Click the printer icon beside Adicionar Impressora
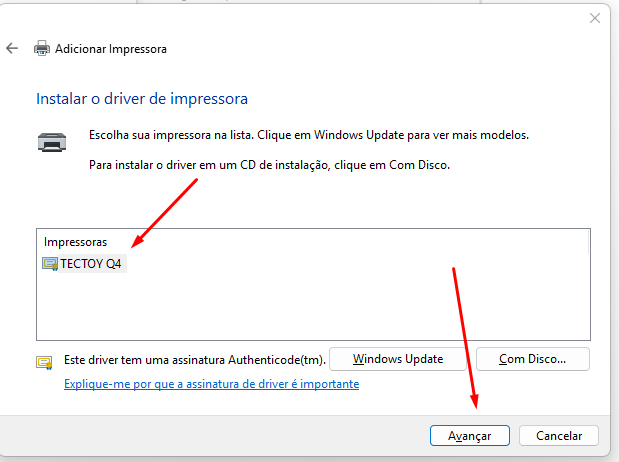Viewport: 619px width, 462px height. pos(42,48)
